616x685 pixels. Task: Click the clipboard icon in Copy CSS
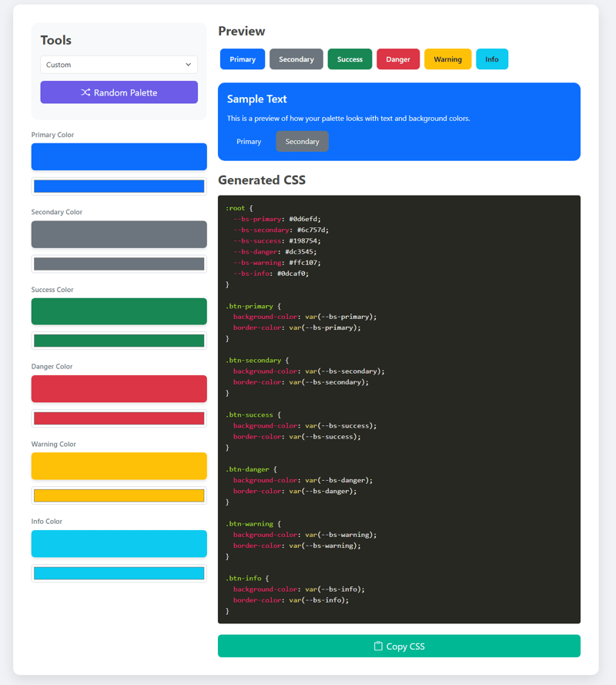378,646
